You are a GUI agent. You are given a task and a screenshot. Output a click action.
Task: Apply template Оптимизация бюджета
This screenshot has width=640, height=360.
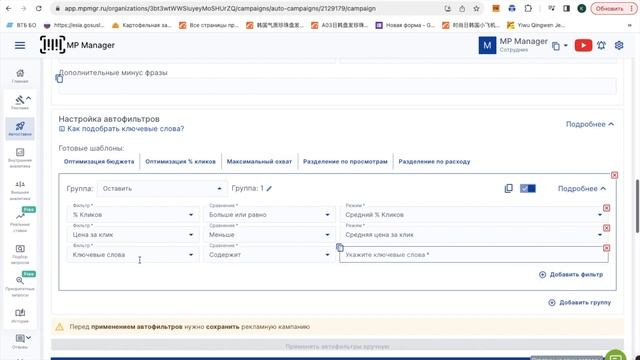pos(99,162)
